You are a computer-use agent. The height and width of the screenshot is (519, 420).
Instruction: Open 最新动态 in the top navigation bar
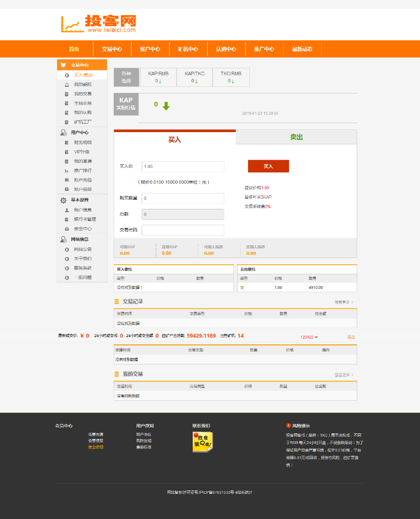[302, 49]
